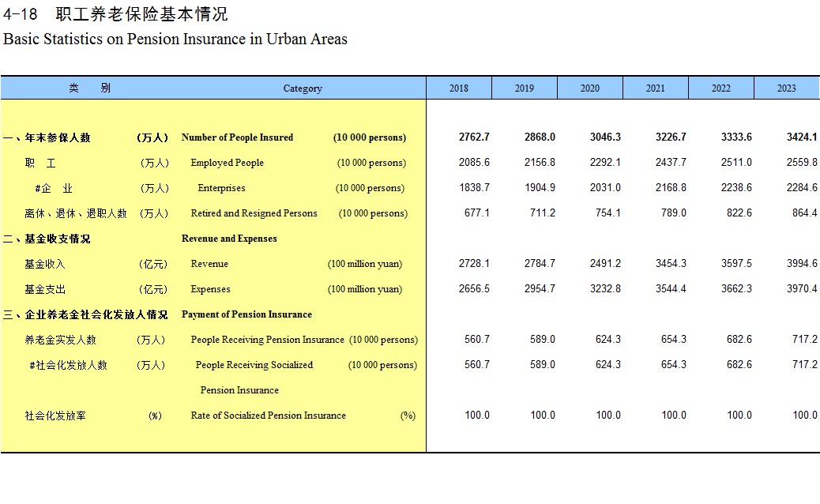Click Chinese label '养老金实发人数'
Viewport: 820px width, 504px height.
pyautogui.click(x=61, y=340)
